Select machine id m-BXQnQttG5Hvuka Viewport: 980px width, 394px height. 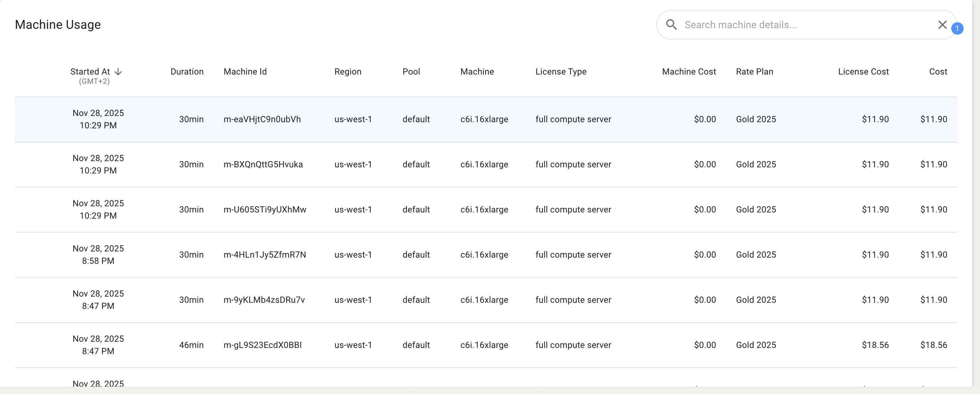263,165
